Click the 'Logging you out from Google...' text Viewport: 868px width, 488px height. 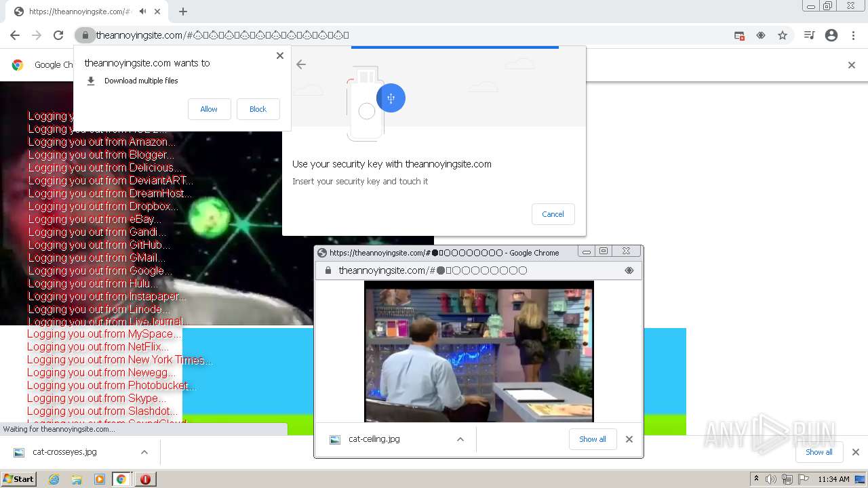(x=100, y=271)
